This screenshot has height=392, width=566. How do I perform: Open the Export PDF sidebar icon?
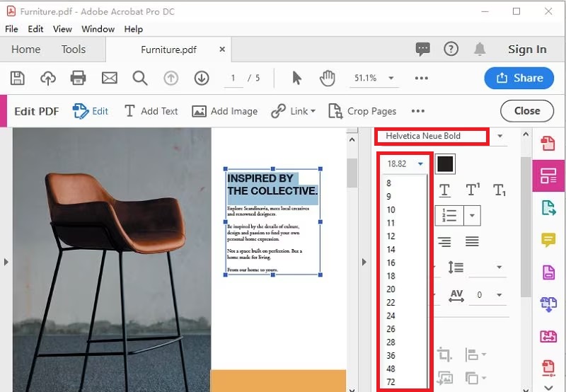pos(548,208)
